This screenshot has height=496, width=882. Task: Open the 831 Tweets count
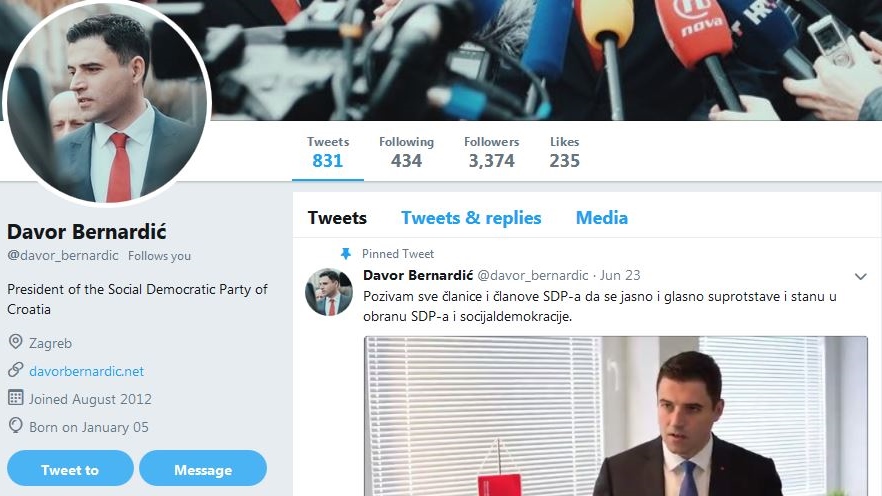pyautogui.click(x=327, y=152)
